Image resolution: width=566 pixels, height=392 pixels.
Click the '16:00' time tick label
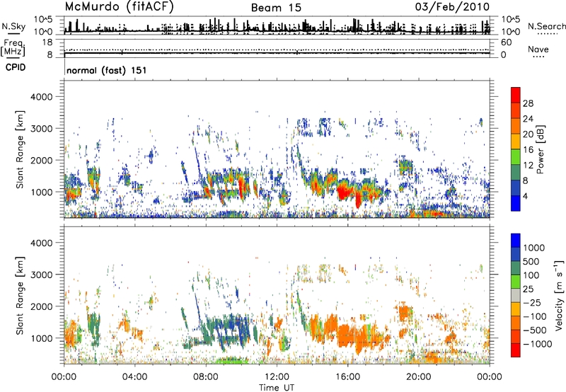[347, 377]
